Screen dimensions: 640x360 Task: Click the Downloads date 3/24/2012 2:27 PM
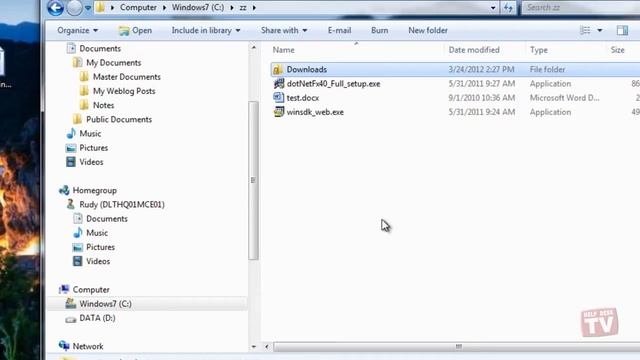click(x=481, y=69)
